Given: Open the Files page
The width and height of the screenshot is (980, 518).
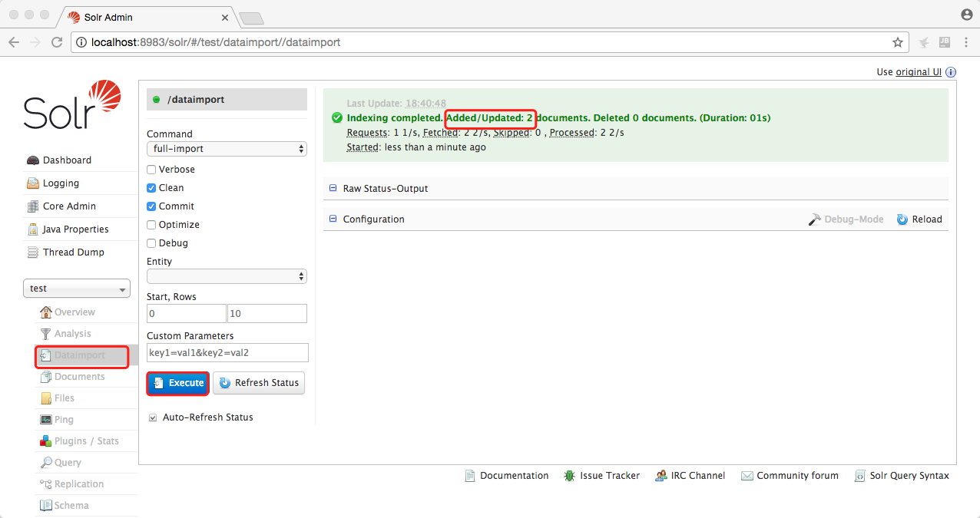Looking at the screenshot, I should [x=65, y=398].
